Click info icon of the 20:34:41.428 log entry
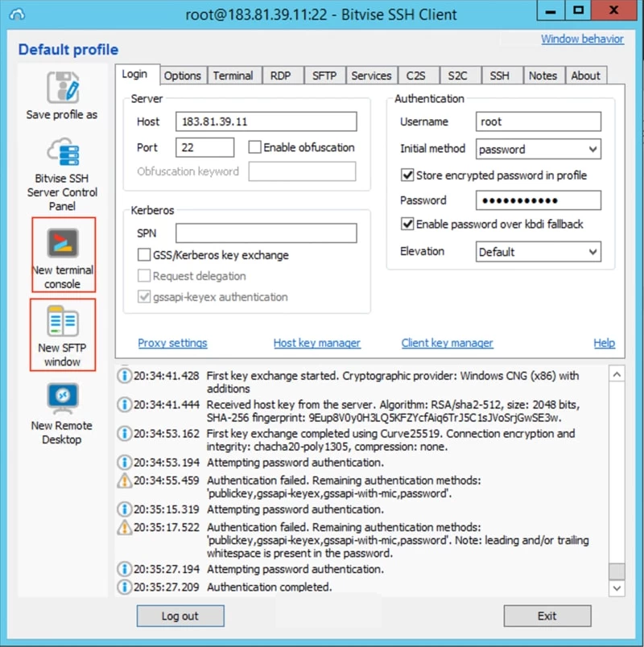644x647 pixels. 124,376
